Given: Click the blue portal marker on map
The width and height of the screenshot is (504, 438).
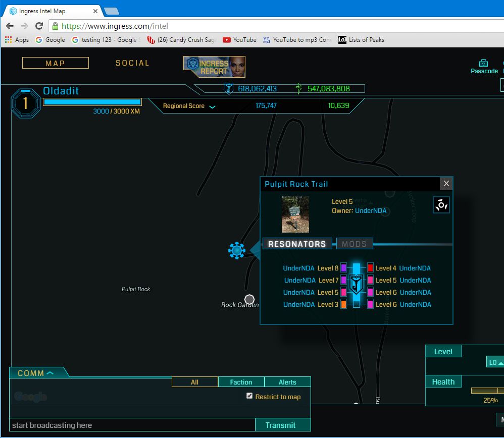Looking at the screenshot, I should pos(236,250).
